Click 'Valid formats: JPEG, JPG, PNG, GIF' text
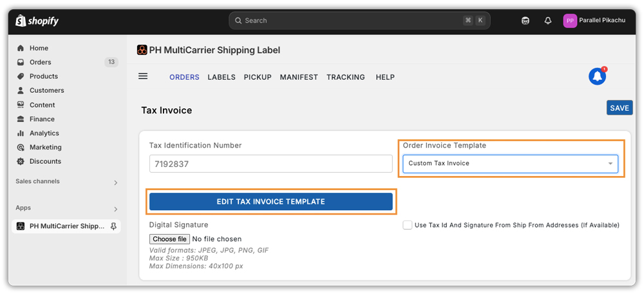 point(209,250)
